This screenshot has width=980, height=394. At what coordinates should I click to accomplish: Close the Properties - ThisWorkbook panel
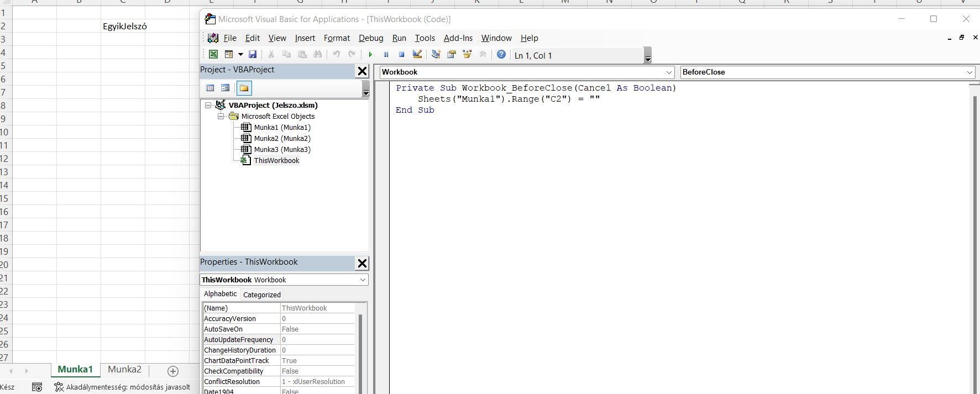[362, 263]
